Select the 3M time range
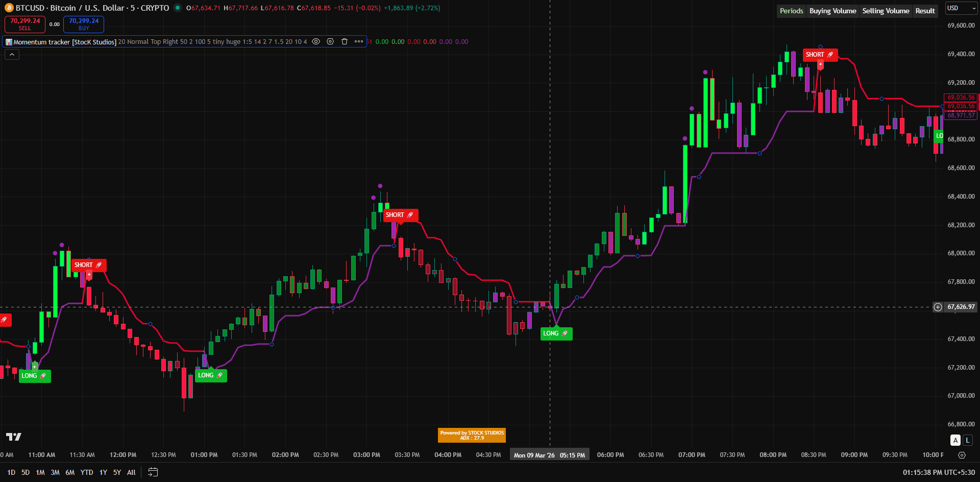The width and height of the screenshot is (980, 482). click(x=55, y=472)
